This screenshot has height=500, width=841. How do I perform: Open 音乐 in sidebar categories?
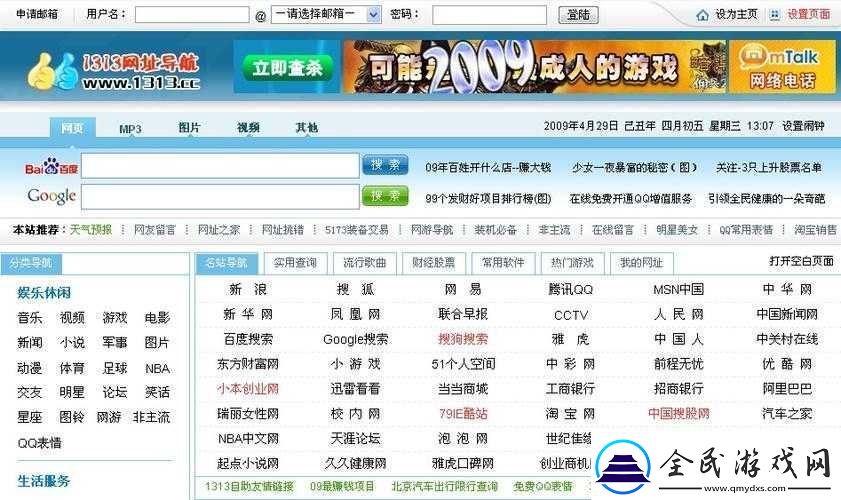coord(29,318)
